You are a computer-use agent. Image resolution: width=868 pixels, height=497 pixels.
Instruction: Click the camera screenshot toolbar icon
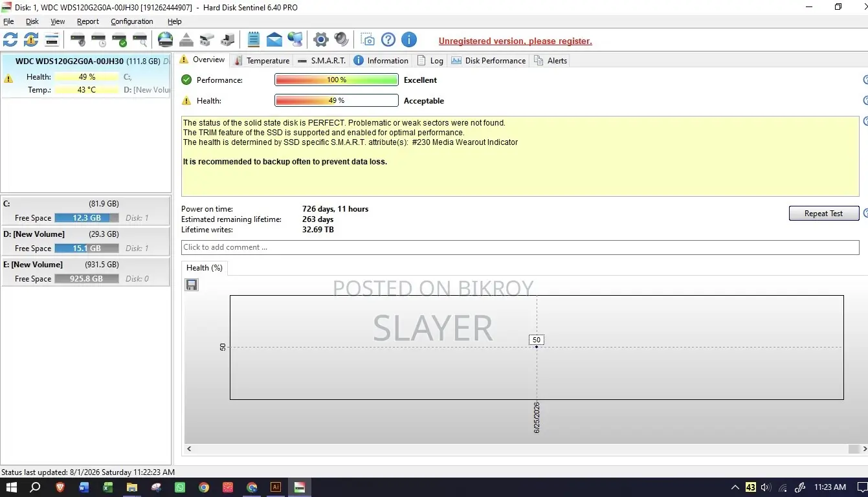click(368, 40)
